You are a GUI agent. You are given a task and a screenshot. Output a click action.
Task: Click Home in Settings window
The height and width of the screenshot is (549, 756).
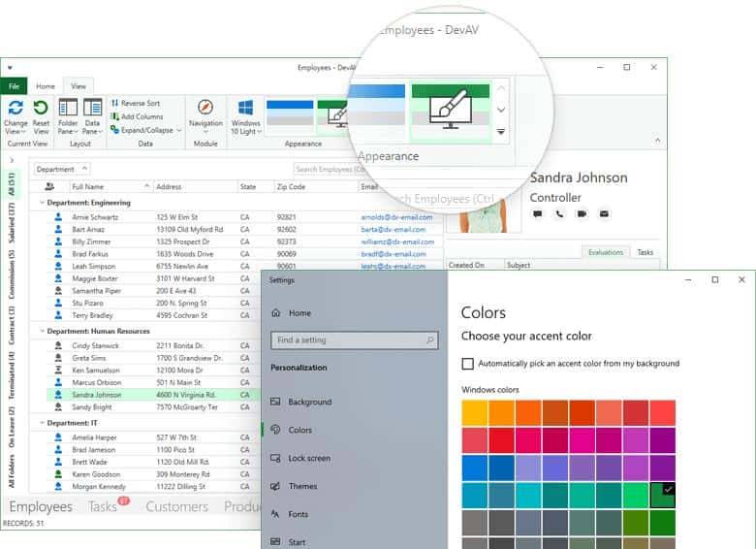click(x=291, y=313)
